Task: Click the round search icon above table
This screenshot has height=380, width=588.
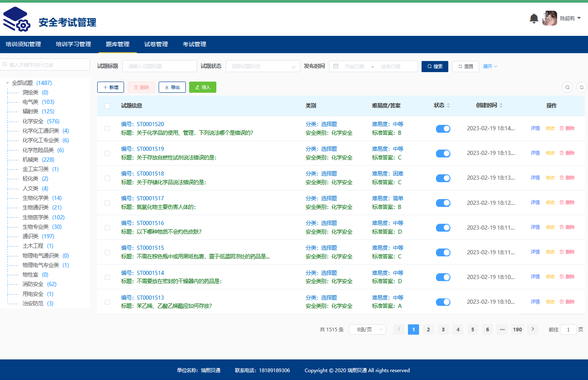Action: 567,87
